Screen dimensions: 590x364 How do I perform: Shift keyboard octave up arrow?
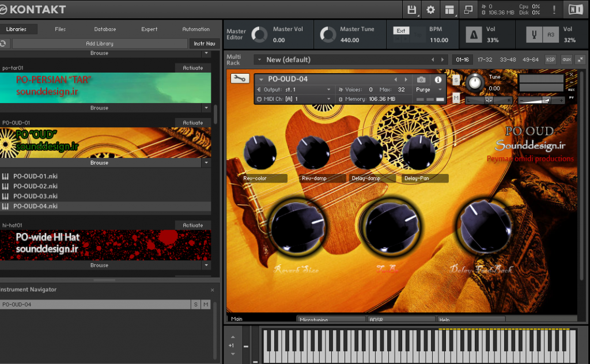click(x=233, y=337)
